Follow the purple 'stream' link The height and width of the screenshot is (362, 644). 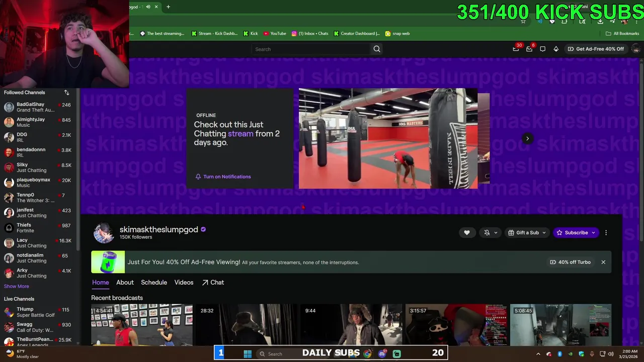tap(240, 134)
